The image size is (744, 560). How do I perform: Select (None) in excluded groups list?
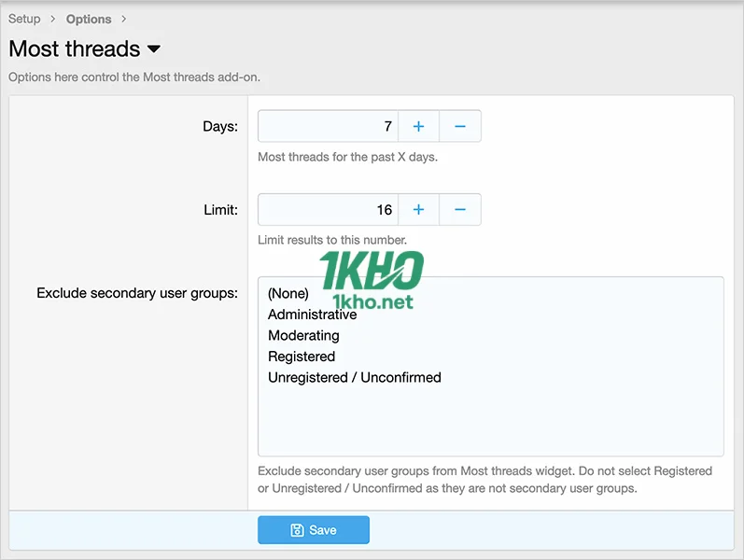click(288, 293)
